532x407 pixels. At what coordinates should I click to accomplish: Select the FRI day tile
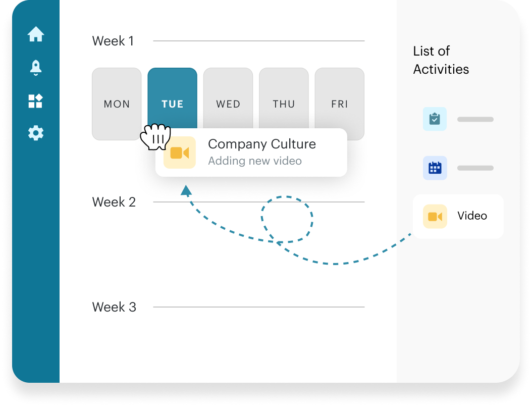tap(340, 104)
